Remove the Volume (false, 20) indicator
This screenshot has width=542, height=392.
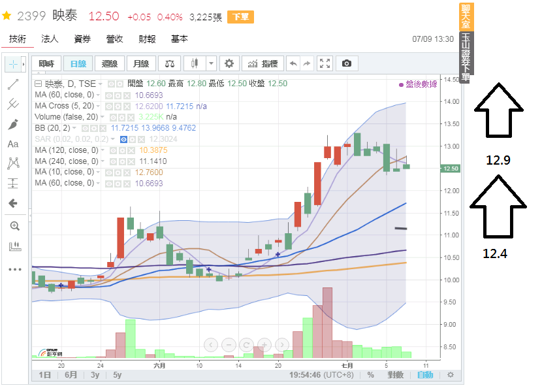[x=131, y=118]
